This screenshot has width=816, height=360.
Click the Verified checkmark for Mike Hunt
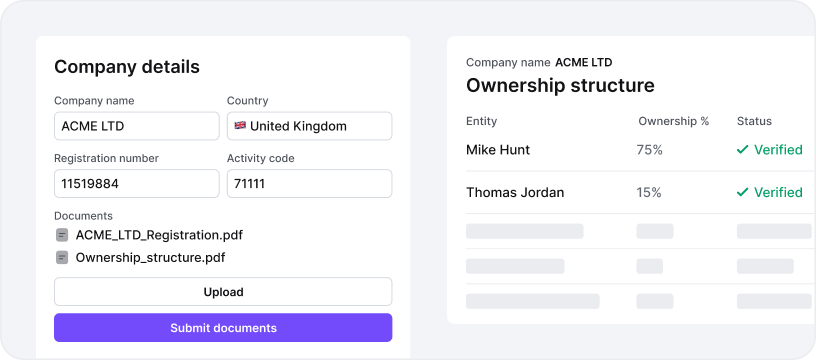(x=742, y=150)
